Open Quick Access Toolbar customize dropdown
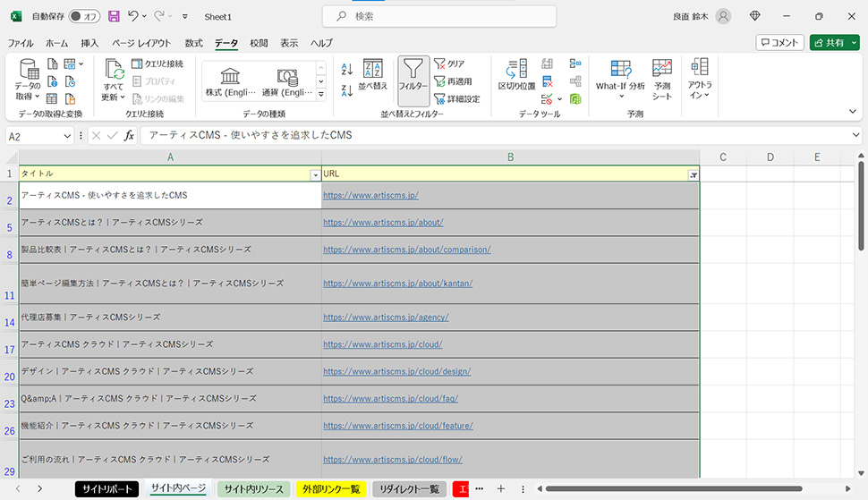Viewport: 868px width, 500px height. [185, 17]
